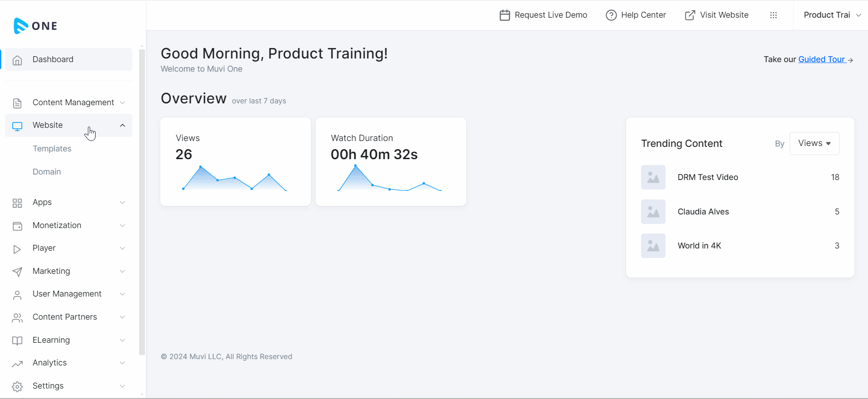Click the Content Partners people icon
Viewport: 868px width, 399px height.
[17, 318]
